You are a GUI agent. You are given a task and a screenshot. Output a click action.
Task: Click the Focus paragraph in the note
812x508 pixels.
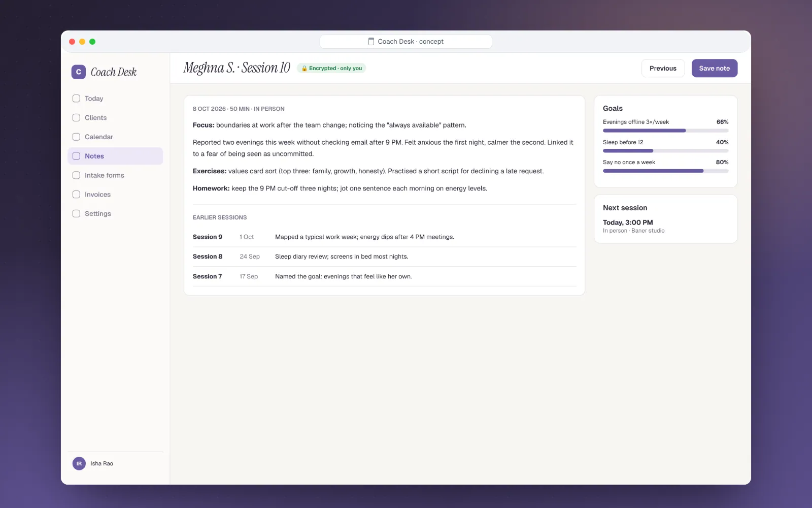click(329, 125)
